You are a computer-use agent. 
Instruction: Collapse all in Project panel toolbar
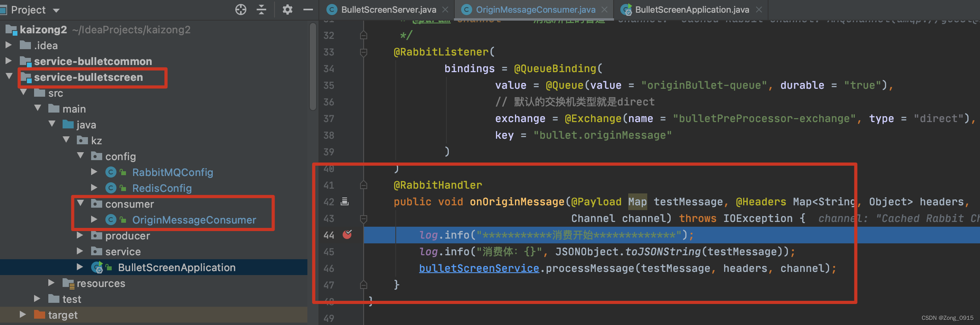261,10
